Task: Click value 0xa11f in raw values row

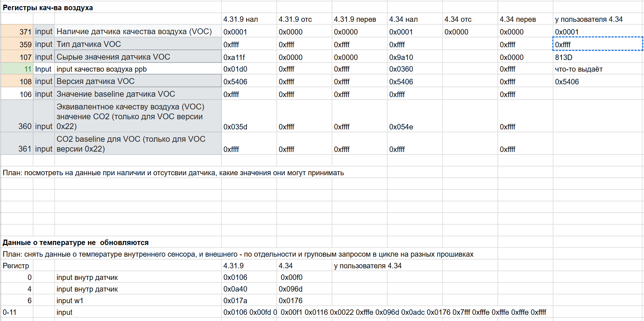Action: tap(235, 57)
